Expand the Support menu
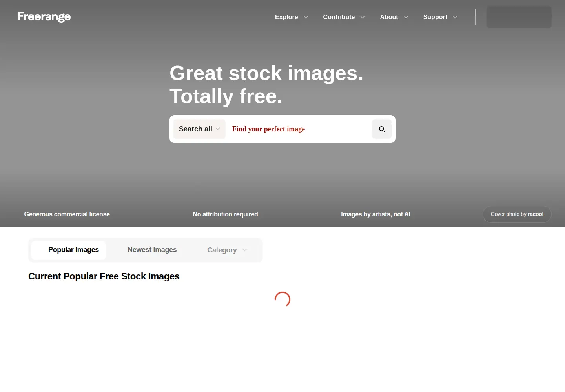This screenshot has width=565, height=392. (440, 17)
